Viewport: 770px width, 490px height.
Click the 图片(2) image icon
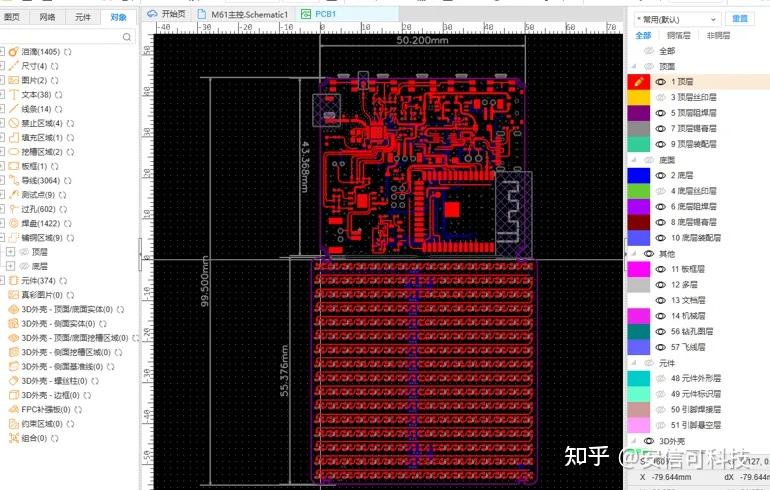coord(14,80)
